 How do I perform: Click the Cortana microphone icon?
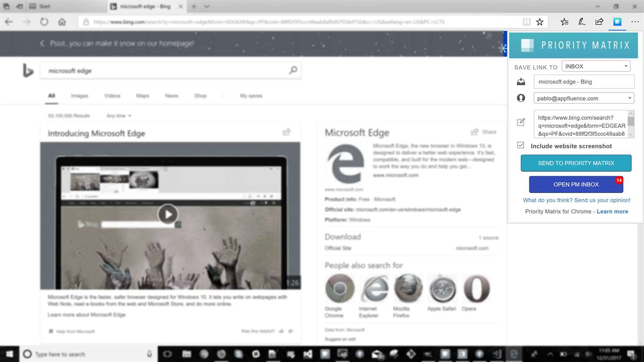[x=149, y=354]
